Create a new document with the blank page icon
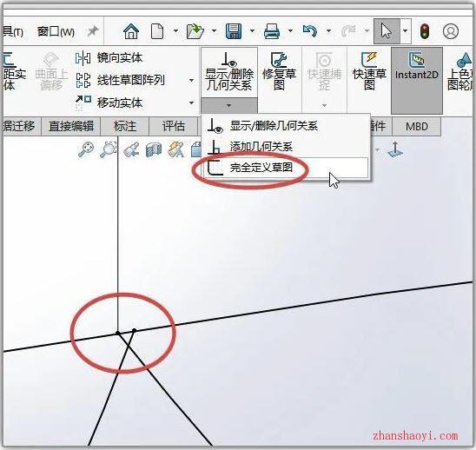This screenshot has height=450, width=476. [x=157, y=31]
